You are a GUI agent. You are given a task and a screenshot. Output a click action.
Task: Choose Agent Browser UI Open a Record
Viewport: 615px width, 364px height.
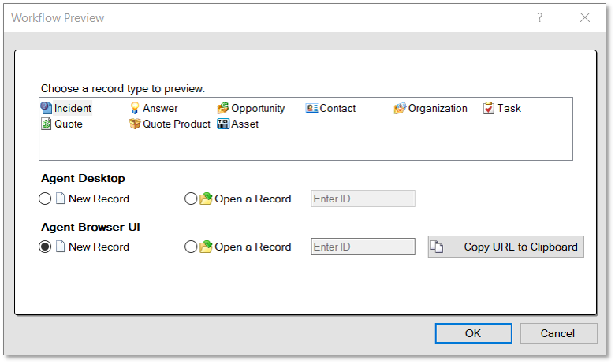[190, 247]
